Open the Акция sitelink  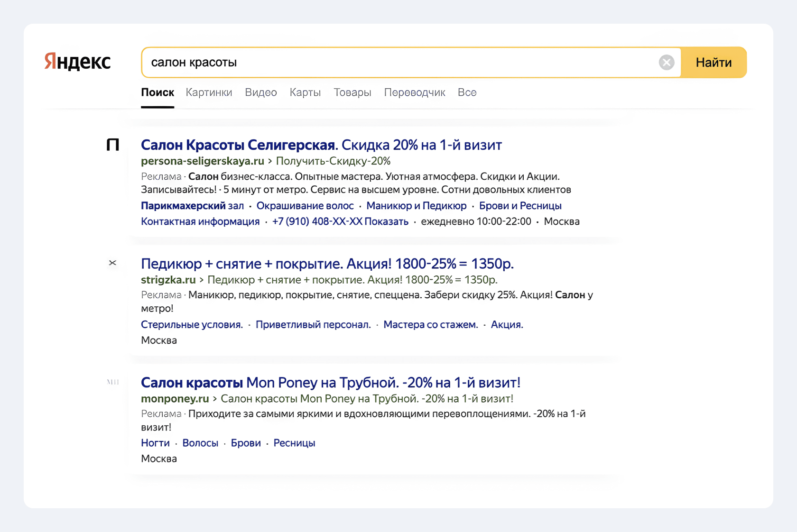click(507, 325)
